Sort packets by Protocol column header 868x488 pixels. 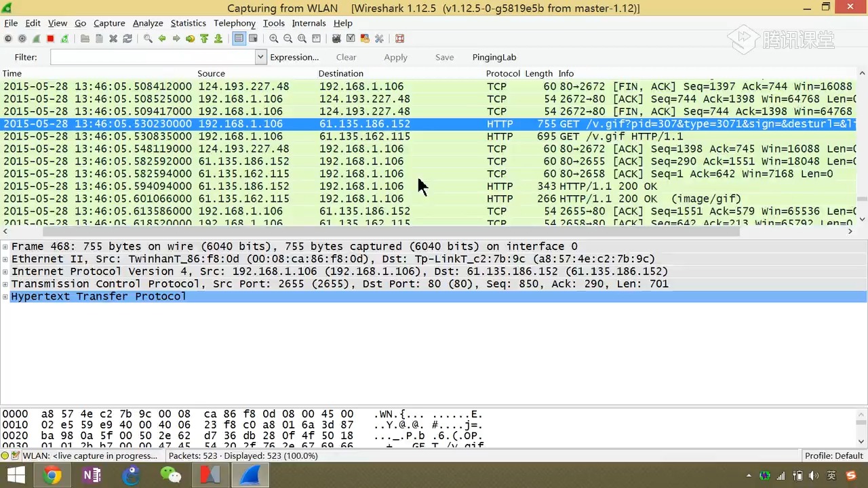503,73
